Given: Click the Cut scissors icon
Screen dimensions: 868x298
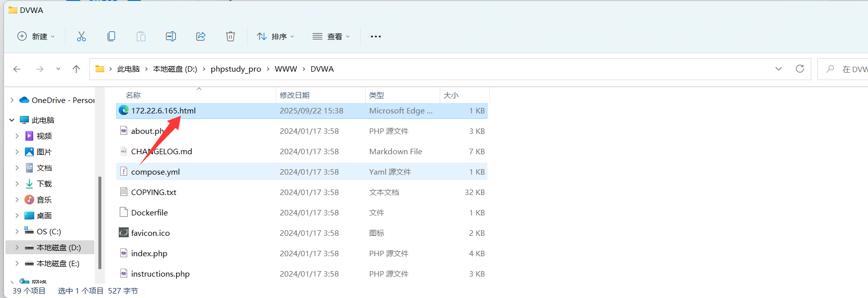Looking at the screenshot, I should pos(81,36).
